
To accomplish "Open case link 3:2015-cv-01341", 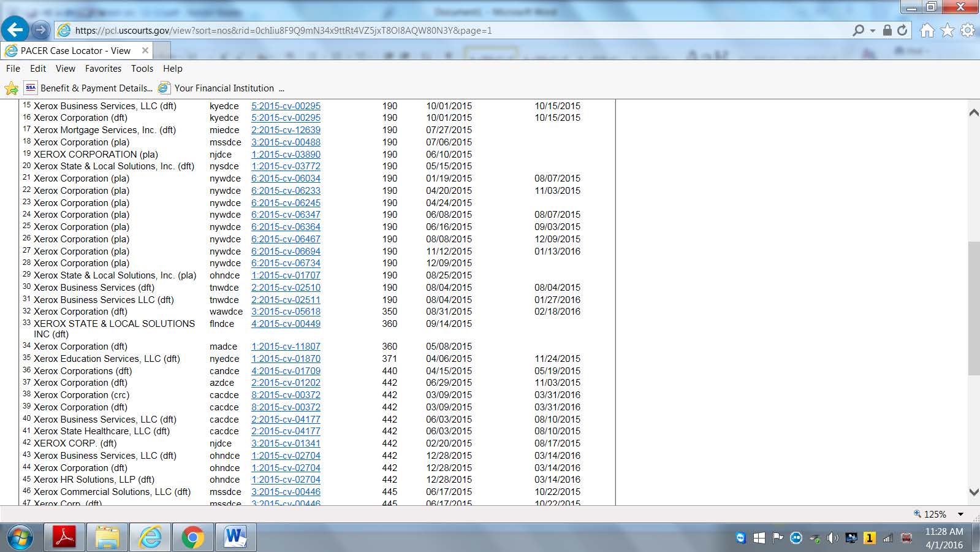I will [286, 443].
